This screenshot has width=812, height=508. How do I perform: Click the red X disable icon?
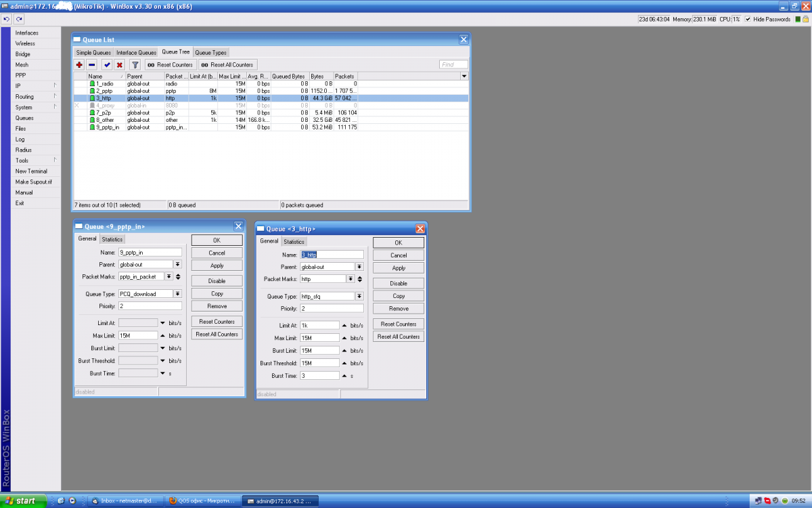(120, 64)
